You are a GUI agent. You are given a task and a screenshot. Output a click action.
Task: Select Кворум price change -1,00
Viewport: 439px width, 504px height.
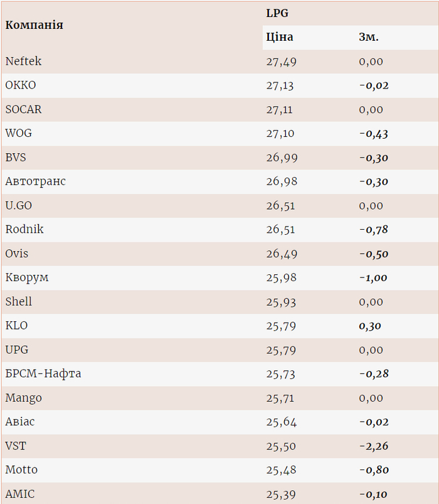click(x=373, y=277)
